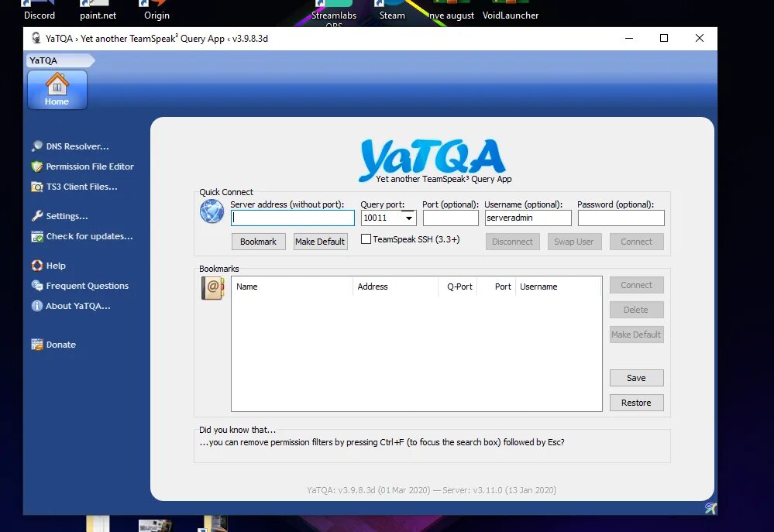Click the Delete bookmark button
This screenshot has width=774, height=532.
(636, 310)
